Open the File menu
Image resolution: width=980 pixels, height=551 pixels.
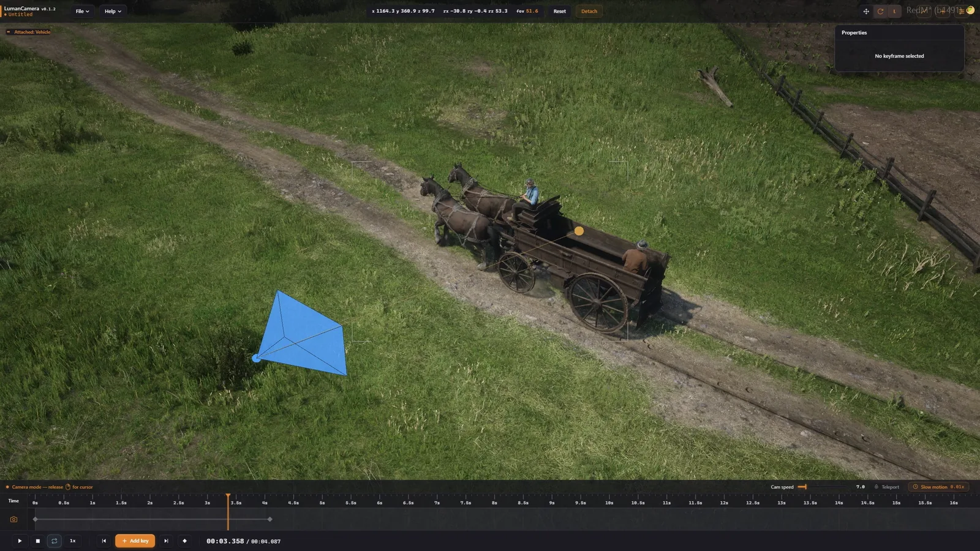[82, 11]
